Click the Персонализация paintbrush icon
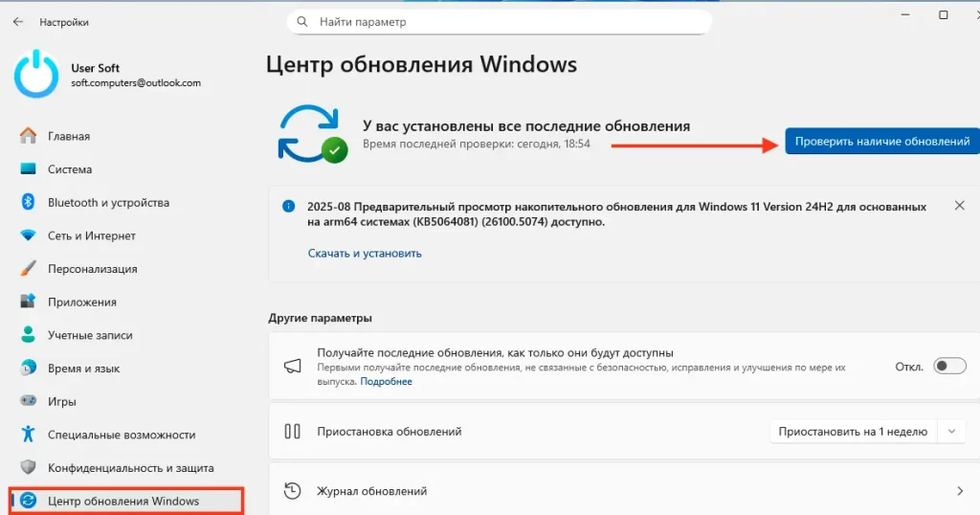The width and height of the screenshot is (980, 515). pos(28,269)
